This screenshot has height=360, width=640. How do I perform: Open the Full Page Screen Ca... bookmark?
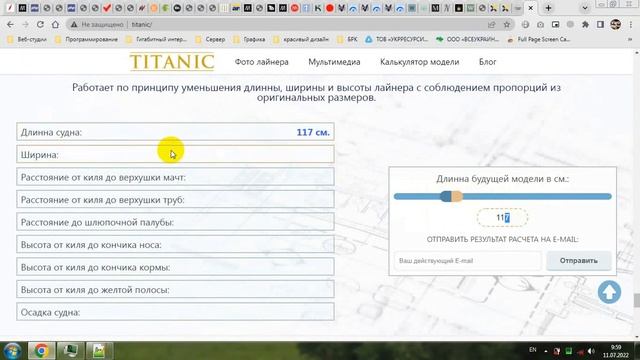[x=539, y=40]
